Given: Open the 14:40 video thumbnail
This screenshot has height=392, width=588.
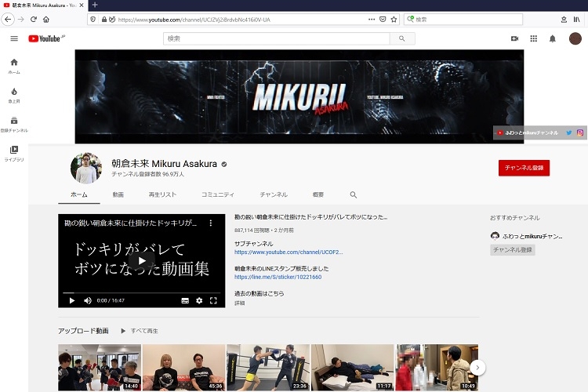Looking at the screenshot, I should coord(100,368).
